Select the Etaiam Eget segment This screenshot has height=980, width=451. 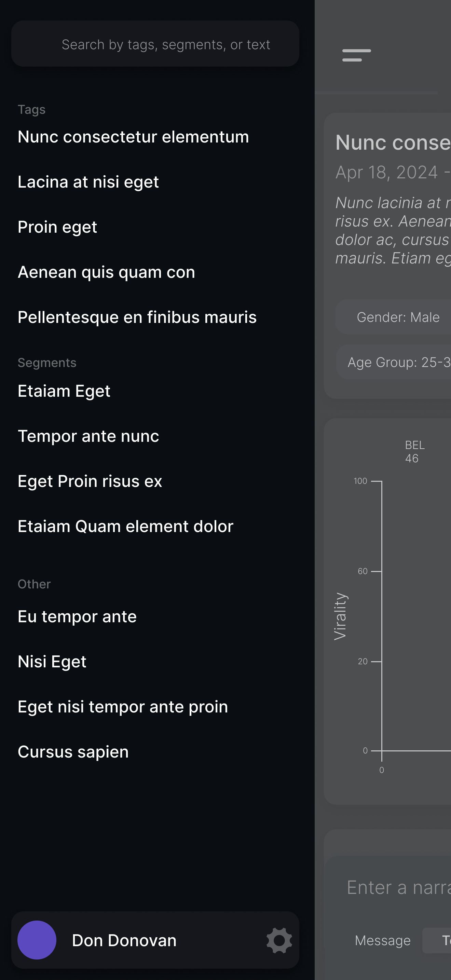coord(64,391)
